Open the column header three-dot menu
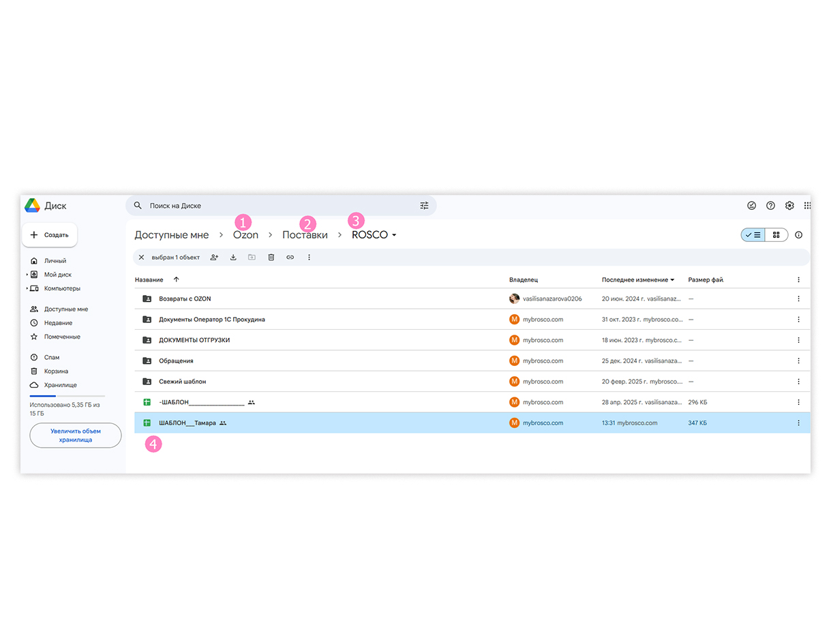831x644 pixels. click(x=798, y=279)
